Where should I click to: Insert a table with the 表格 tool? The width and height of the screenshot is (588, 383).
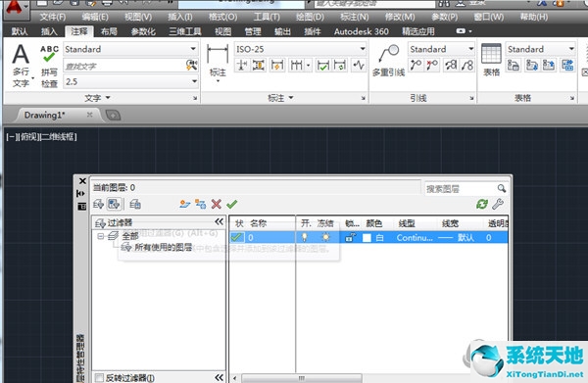(491, 60)
